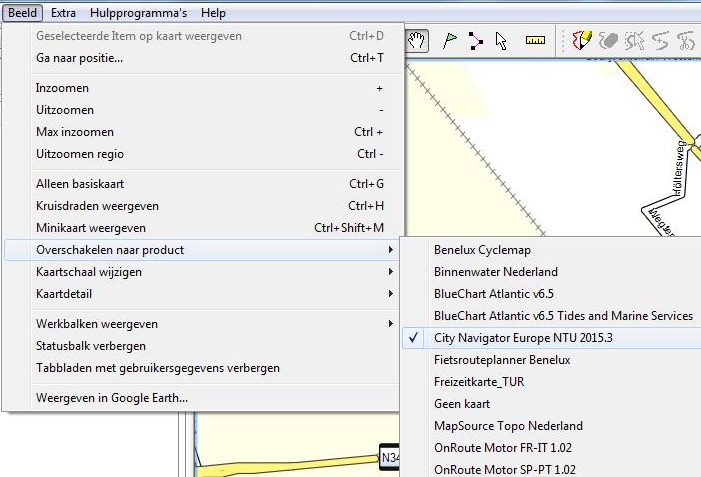Select BlueChart Atlantic v6.5 Tides and Marine Services
This screenshot has height=477, width=701.
tap(551, 316)
